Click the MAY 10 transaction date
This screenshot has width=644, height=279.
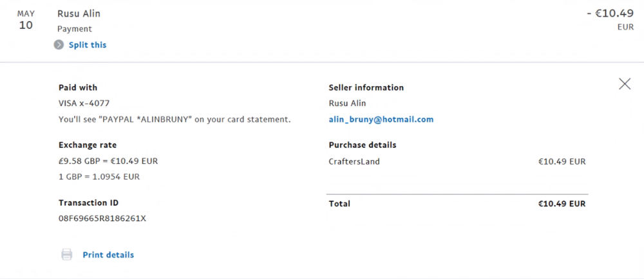[26, 20]
